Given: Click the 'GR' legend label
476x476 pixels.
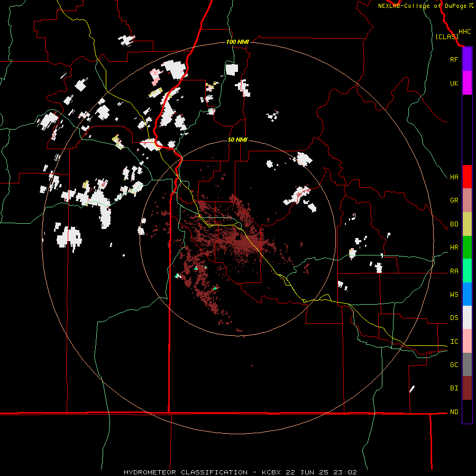Looking at the screenshot, I should pos(454,200).
